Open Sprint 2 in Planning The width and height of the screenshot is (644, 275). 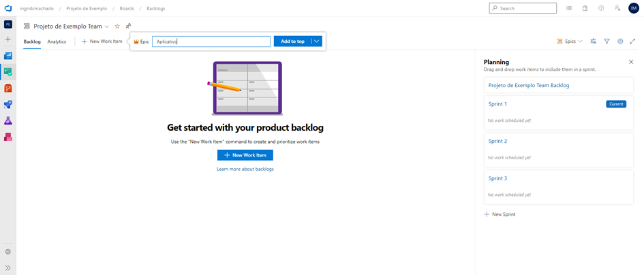497,141
